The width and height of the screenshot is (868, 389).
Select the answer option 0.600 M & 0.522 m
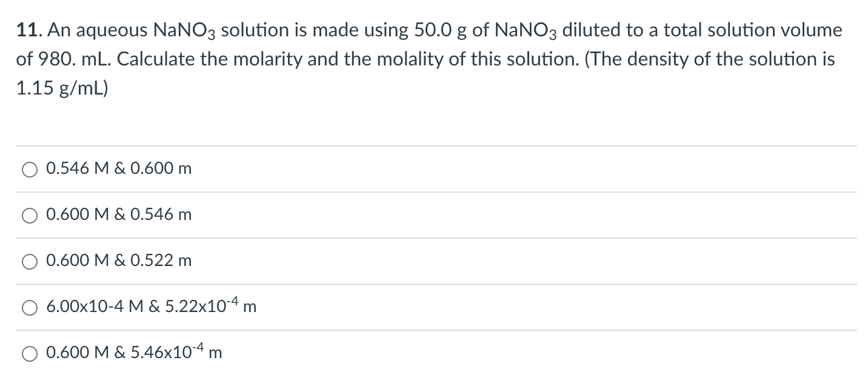pyautogui.click(x=119, y=261)
